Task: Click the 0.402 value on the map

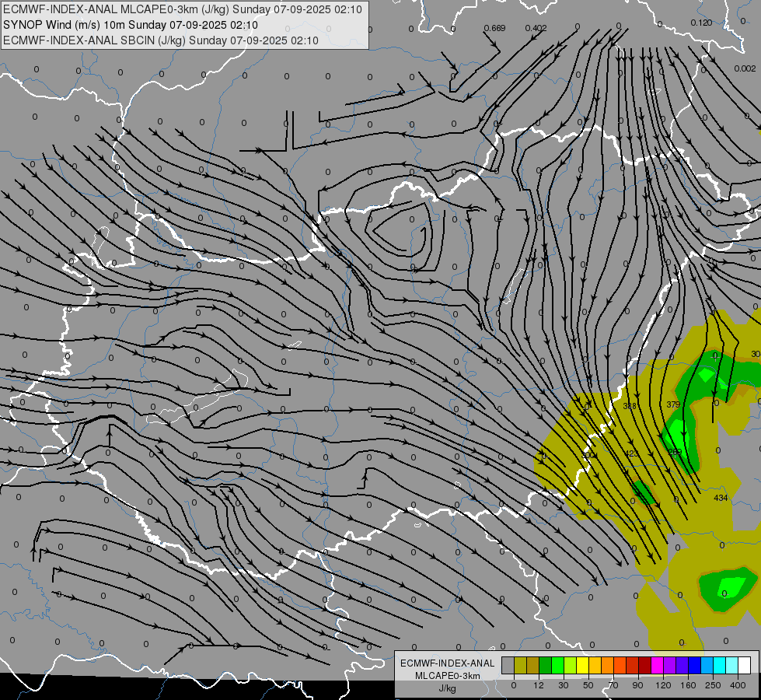Action: [536, 28]
